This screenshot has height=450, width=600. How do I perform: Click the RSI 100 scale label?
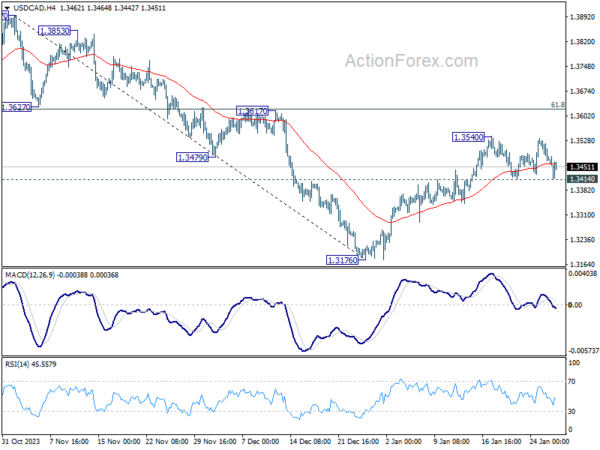point(574,363)
